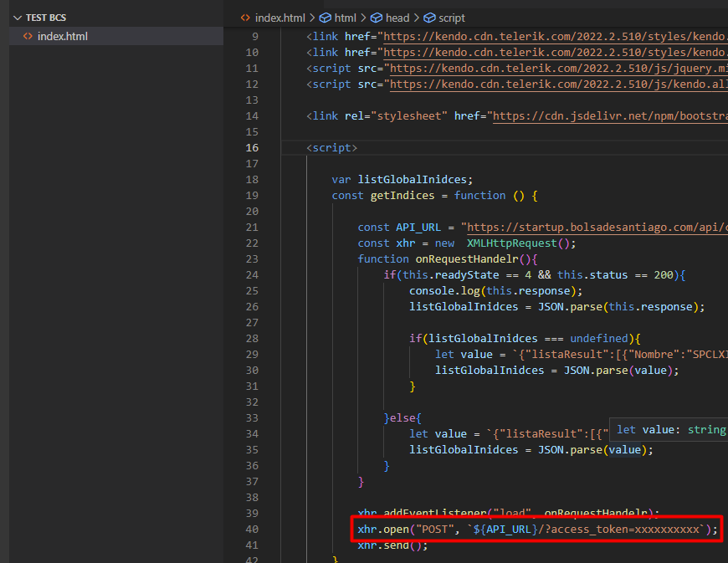Screen dimensions: 728x563
Task: Click 'rel="stylesheet"' attribute on line 14
Action: [396, 116]
